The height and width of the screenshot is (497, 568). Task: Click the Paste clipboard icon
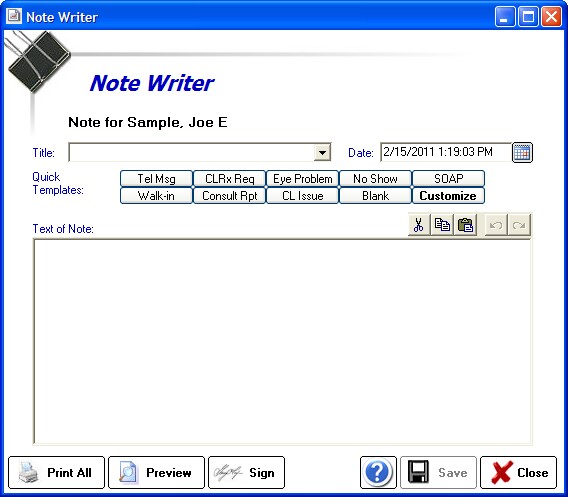pyautogui.click(x=465, y=225)
